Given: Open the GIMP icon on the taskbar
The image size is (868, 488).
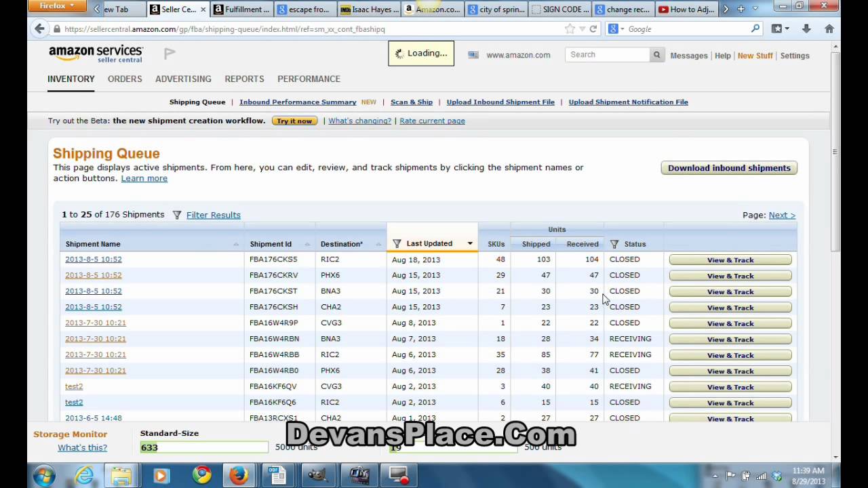Looking at the screenshot, I should 318,476.
